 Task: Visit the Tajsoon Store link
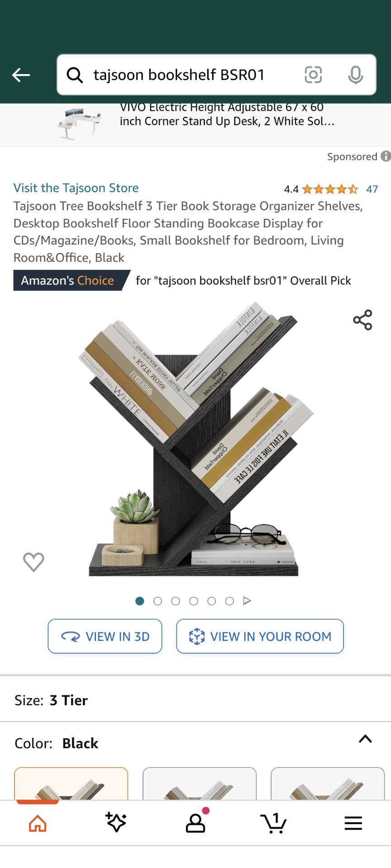pos(76,188)
